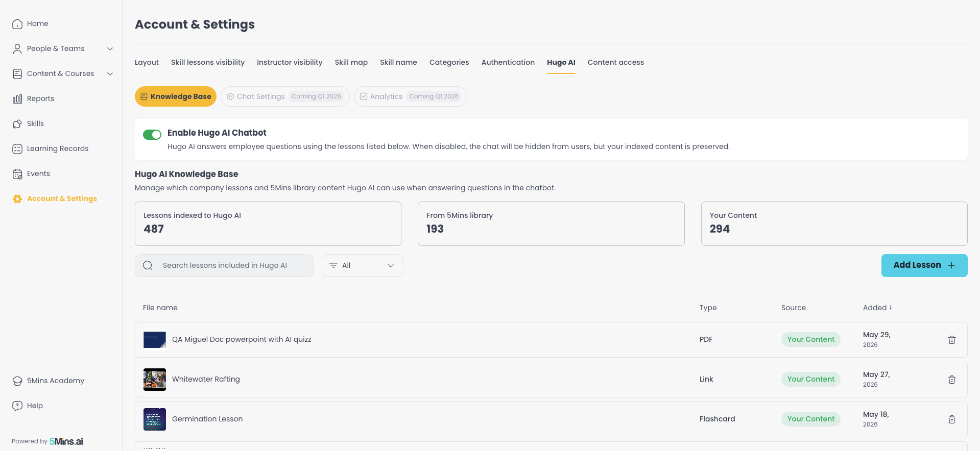The image size is (980, 451).
Task: Click the Analytics pill
Action: coord(411,96)
